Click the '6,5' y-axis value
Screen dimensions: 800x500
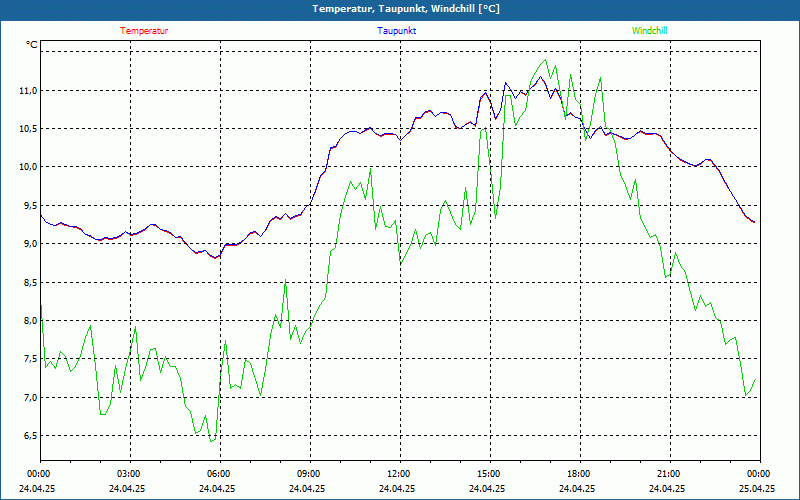(x=31, y=435)
